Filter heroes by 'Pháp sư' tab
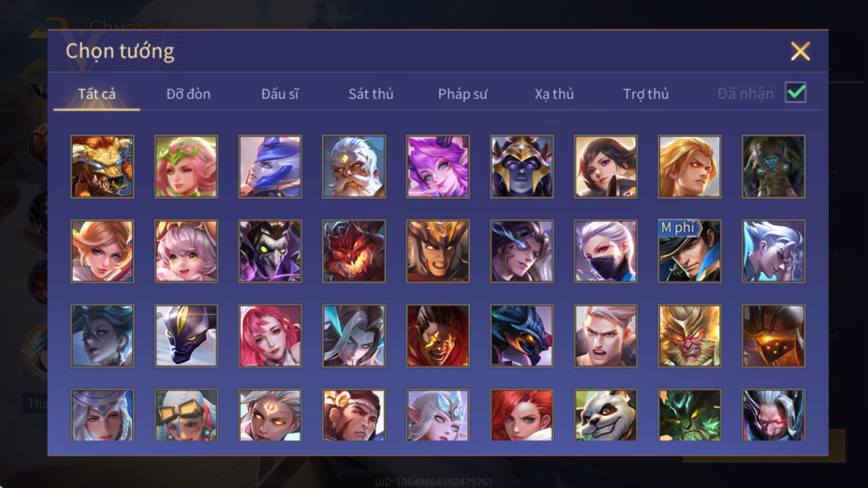 point(462,94)
